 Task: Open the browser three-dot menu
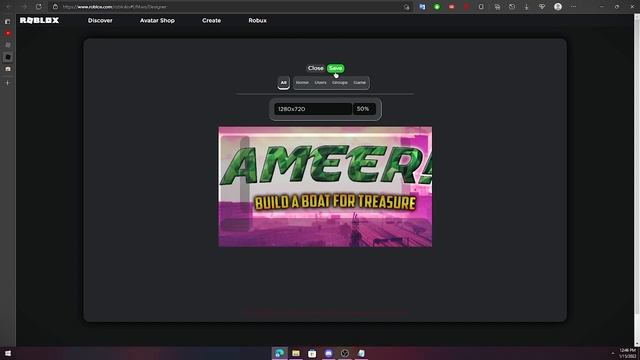573,7
